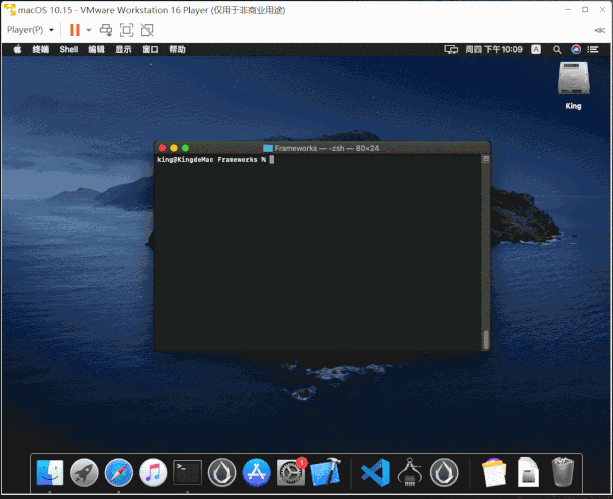Open the 显示 menu
This screenshot has height=499, width=613.
pyautogui.click(x=124, y=49)
